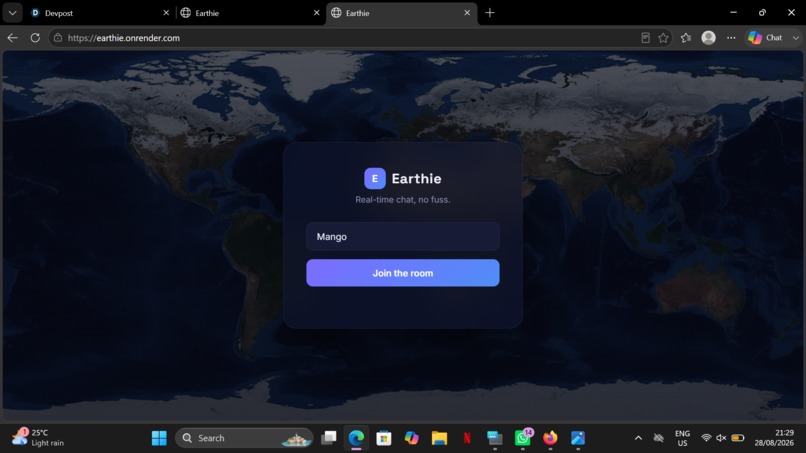Open a new browser tab

point(490,13)
